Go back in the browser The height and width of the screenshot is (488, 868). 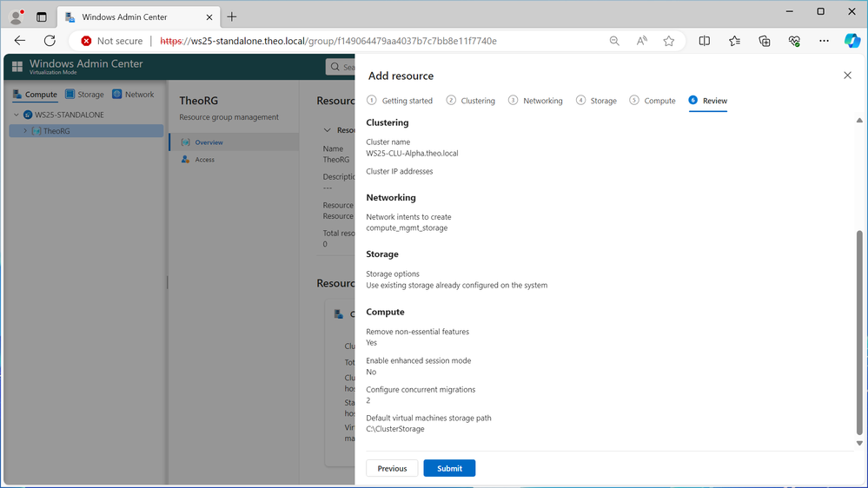(x=20, y=41)
